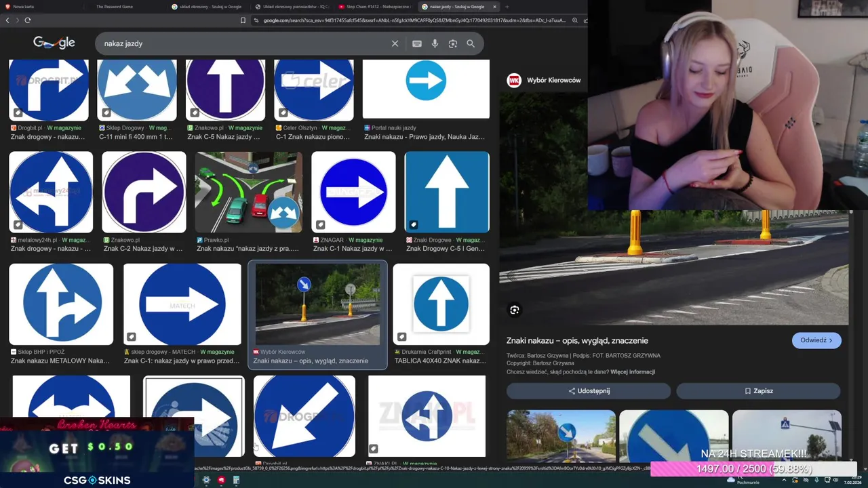Open the ZNAGAR C-1 sign thumbnail
The height and width of the screenshot is (488, 868).
tap(353, 192)
